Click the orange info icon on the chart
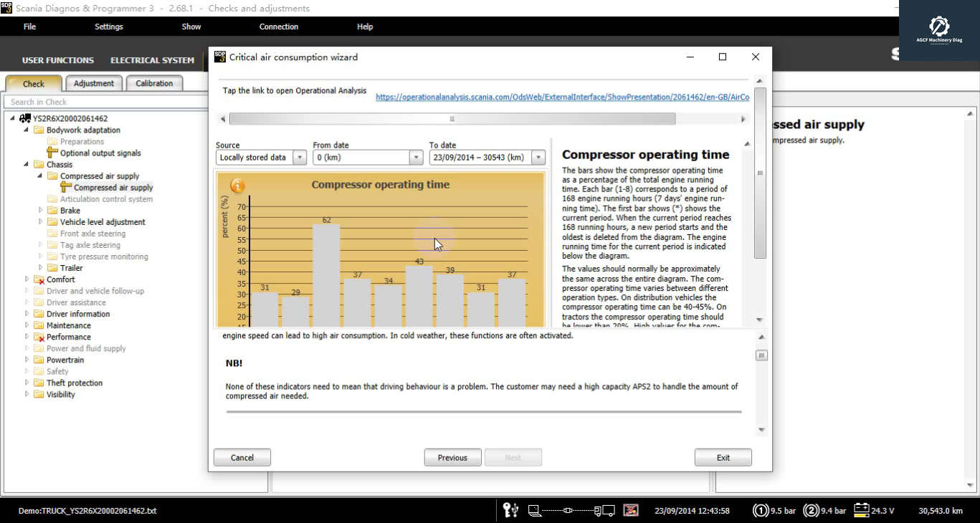 (237, 186)
